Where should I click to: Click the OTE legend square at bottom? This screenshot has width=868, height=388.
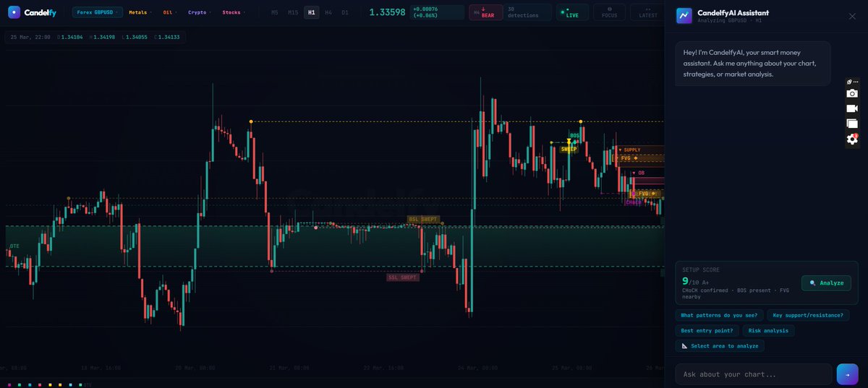(x=80, y=385)
